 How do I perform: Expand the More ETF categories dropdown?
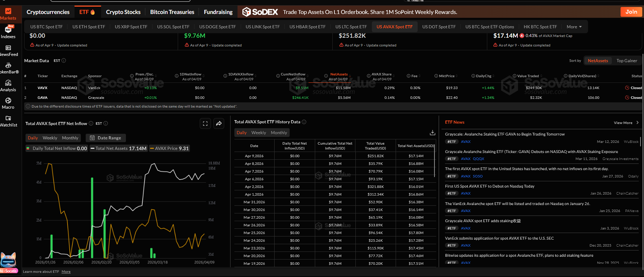click(x=574, y=27)
